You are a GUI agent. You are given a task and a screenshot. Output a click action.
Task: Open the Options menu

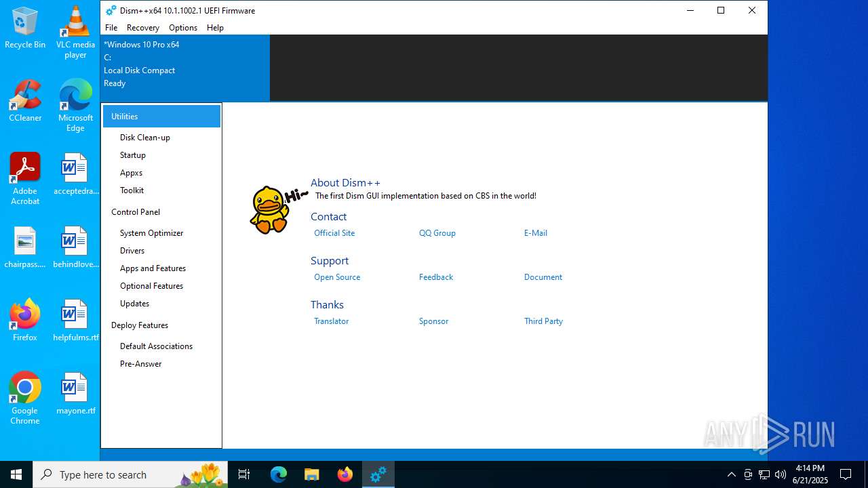tap(183, 28)
